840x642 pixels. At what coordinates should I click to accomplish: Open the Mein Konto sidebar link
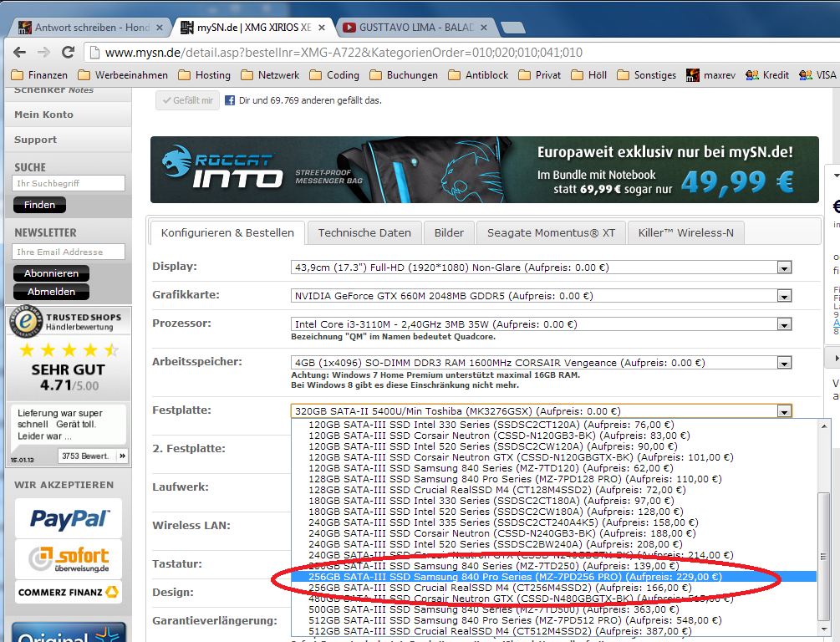coord(44,115)
